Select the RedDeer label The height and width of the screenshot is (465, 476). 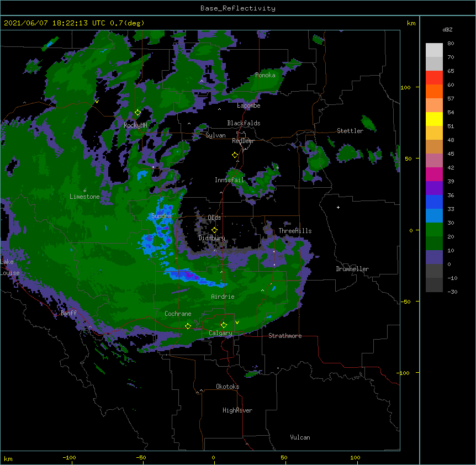[x=243, y=141]
